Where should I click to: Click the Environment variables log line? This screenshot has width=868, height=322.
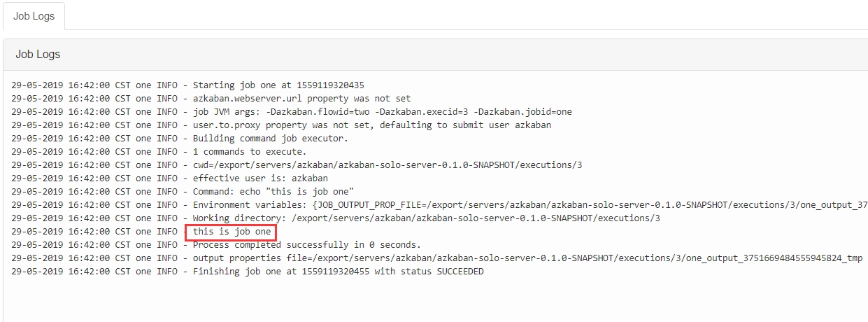439,205
